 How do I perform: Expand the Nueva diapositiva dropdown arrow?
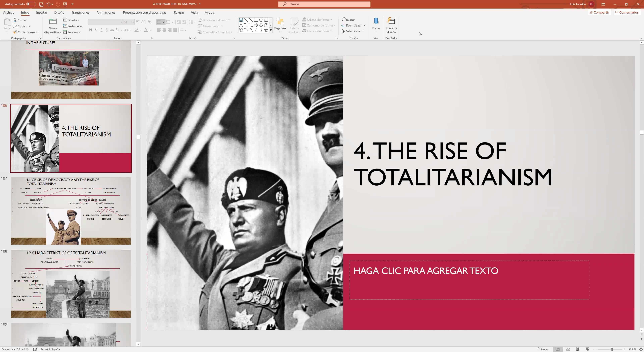click(x=60, y=32)
